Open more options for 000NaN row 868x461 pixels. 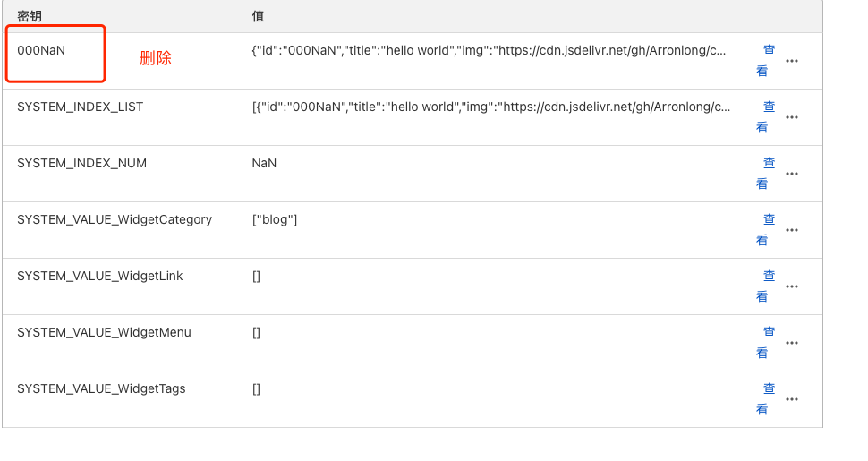792,61
